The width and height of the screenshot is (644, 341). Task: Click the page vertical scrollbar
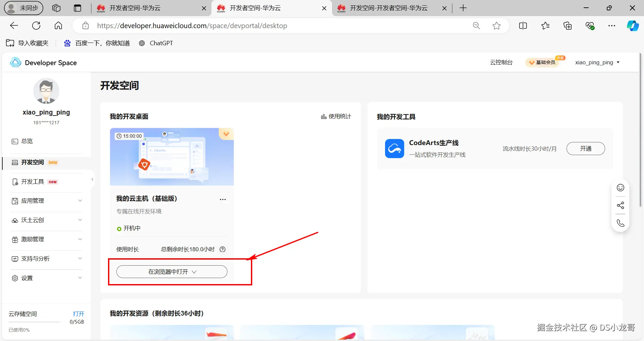pyautogui.click(x=640, y=131)
